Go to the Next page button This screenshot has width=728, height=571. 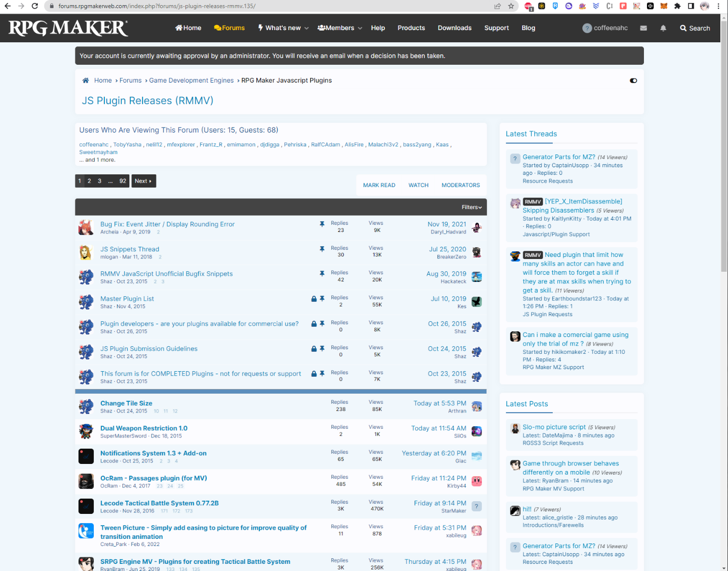143,181
